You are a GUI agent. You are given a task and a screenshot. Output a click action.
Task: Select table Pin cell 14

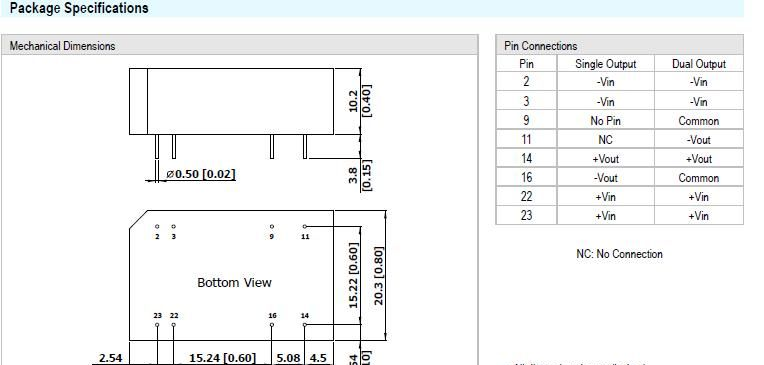(526, 158)
